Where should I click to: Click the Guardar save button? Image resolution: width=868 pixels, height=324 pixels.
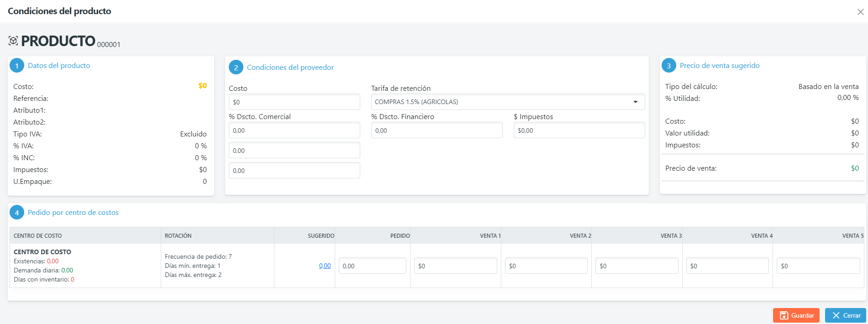tap(796, 315)
